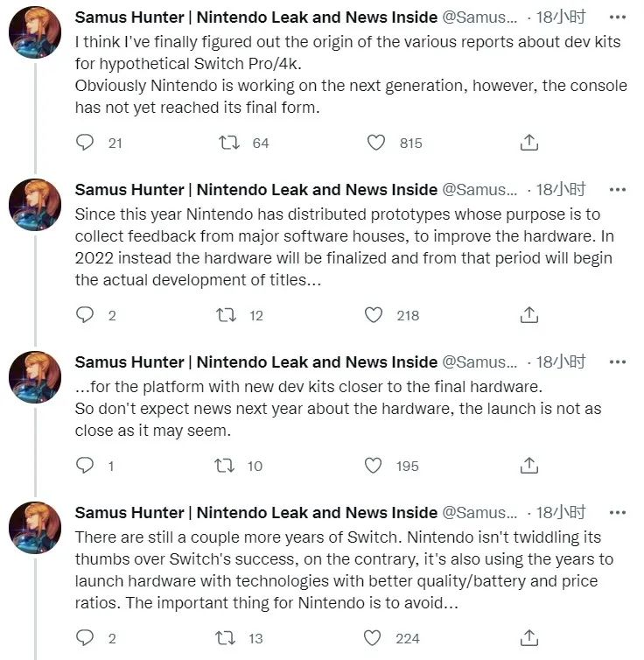This screenshot has height=660, width=644.
Task: Reply to the first tweet about dev kits
Action: tap(85, 143)
